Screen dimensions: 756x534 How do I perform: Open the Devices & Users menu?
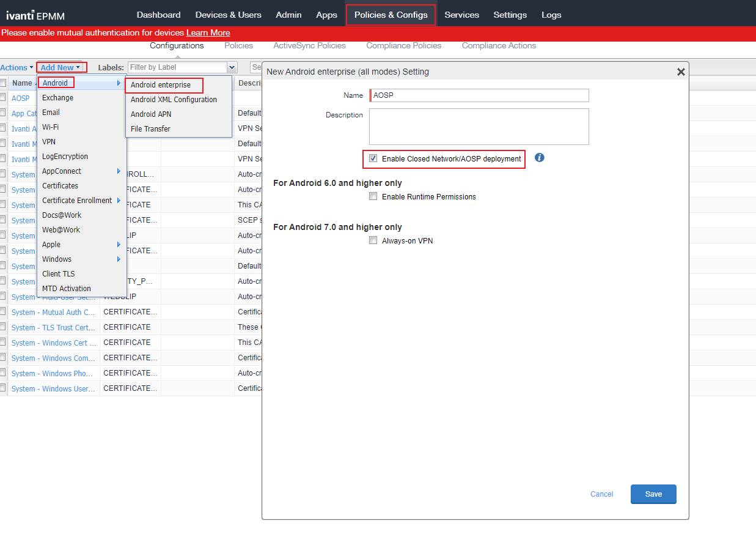click(228, 15)
